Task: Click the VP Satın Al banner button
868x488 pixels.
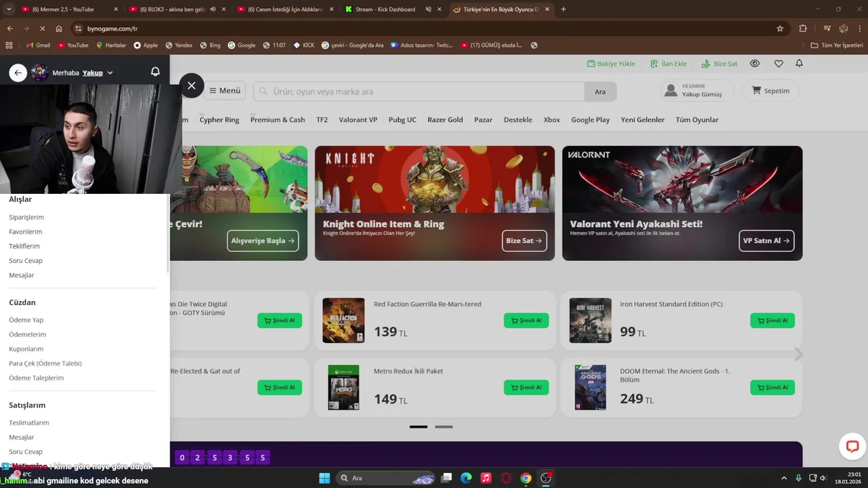Action: pos(766,241)
